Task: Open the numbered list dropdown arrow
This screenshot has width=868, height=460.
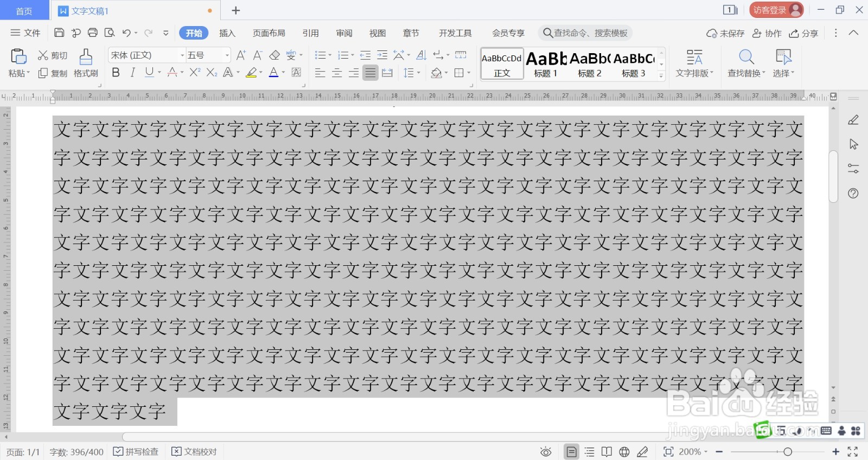Action: point(353,55)
